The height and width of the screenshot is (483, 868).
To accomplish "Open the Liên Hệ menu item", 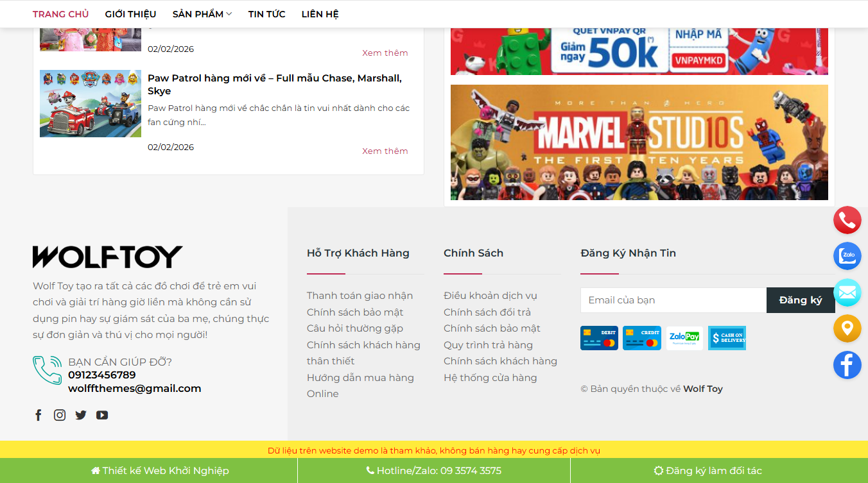I will pyautogui.click(x=320, y=14).
